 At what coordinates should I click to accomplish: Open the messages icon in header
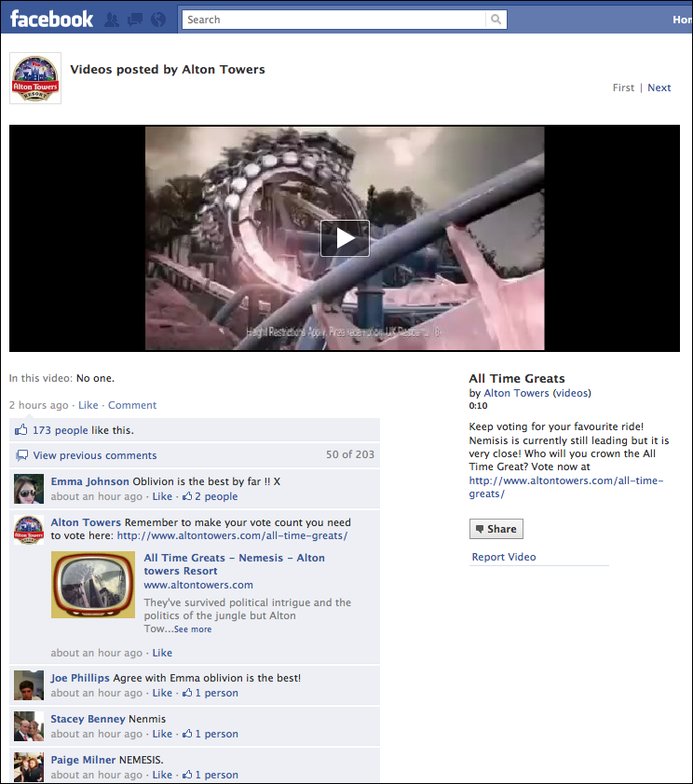(135, 20)
